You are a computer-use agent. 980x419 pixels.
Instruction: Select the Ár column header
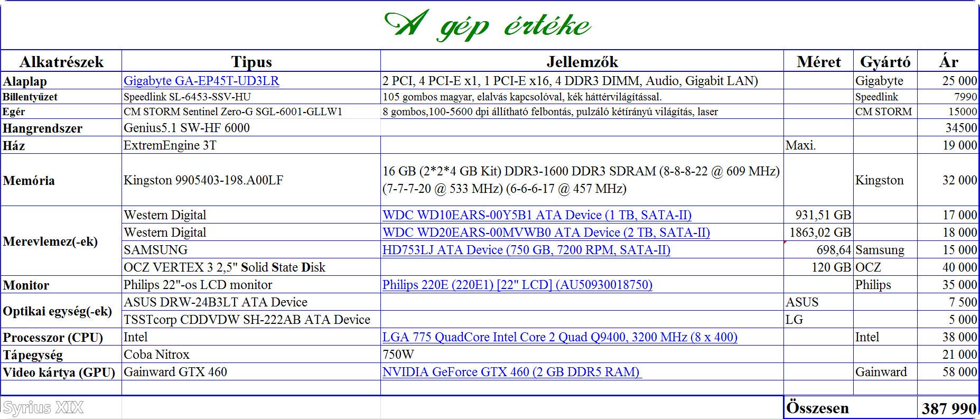tap(948, 62)
